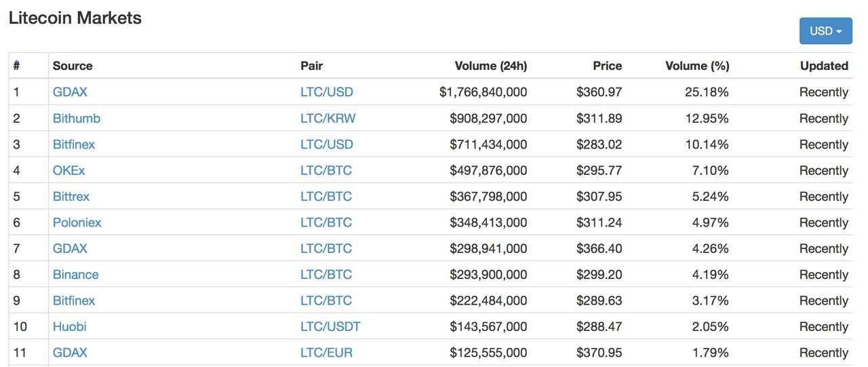Screen dimensions: 868x367
Task: Open Bitfinex source in row 3
Action: pyautogui.click(x=74, y=144)
